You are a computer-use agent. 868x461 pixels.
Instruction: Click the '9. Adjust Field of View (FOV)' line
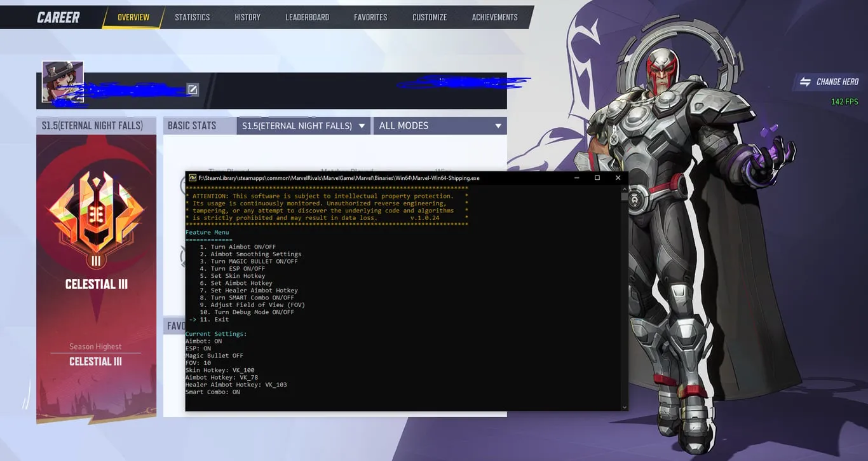[x=252, y=305]
